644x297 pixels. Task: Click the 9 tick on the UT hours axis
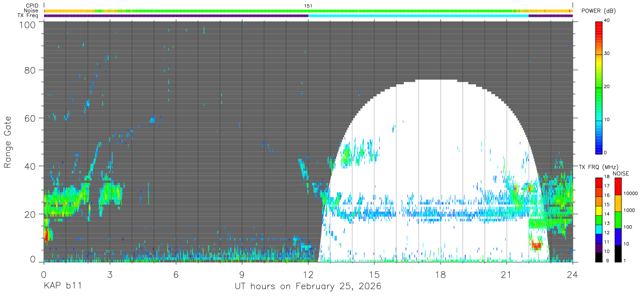(242, 274)
